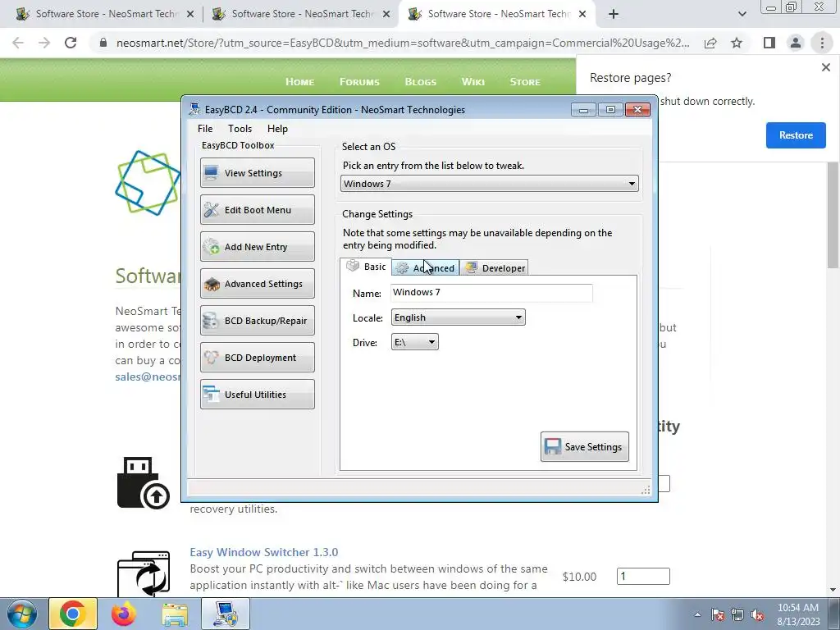
Task: Open Windows Explorer from the taskbar
Action: point(175,614)
